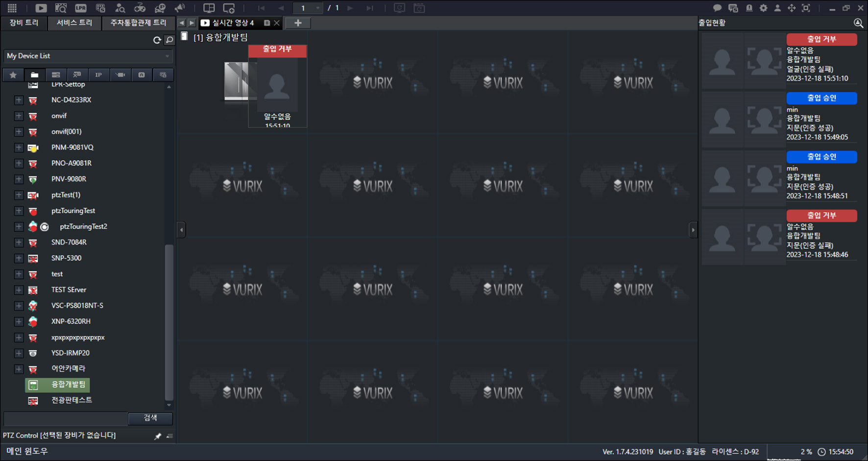Open the parking management tool
This screenshot has height=461, width=868.
[160, 8]
